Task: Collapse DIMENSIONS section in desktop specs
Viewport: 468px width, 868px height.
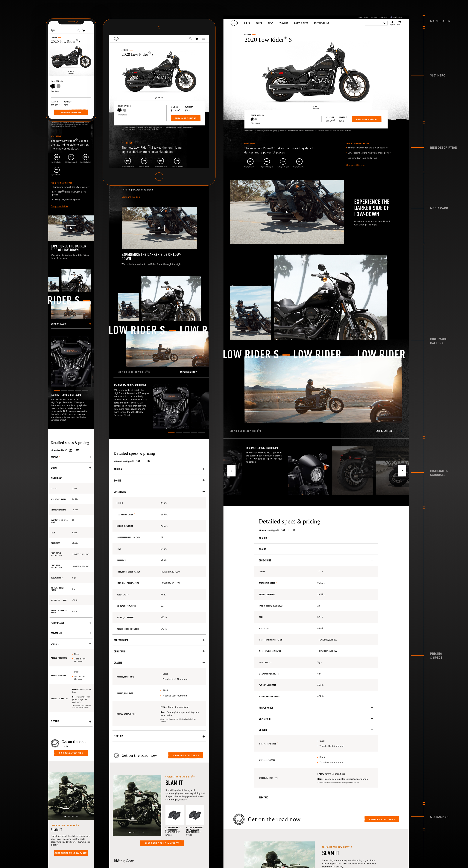Action: coord(316,560)
